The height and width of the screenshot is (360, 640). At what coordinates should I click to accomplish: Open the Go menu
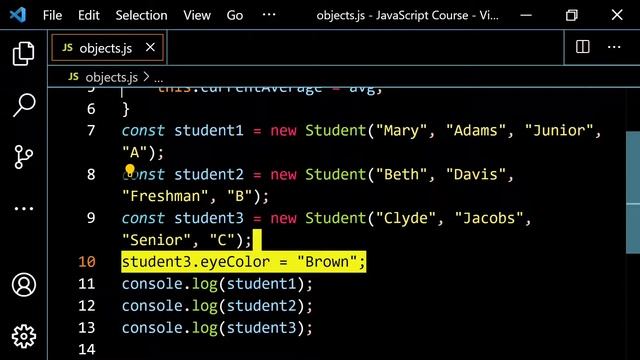tap(235, 16)
